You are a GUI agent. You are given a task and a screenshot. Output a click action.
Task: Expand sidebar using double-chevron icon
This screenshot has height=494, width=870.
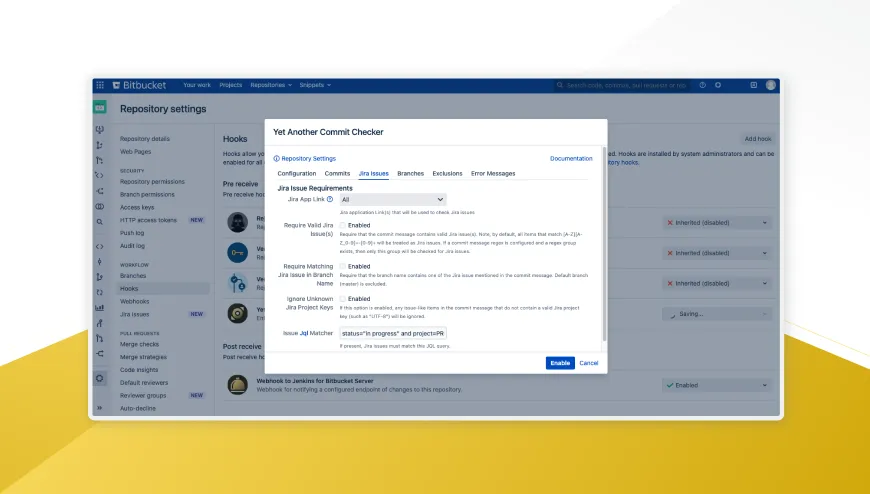(100, 408)
